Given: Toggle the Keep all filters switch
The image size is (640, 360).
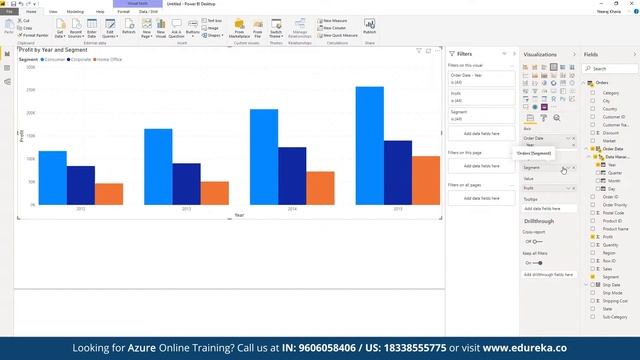Looking at the screenshot, I should tap(537, 263).
